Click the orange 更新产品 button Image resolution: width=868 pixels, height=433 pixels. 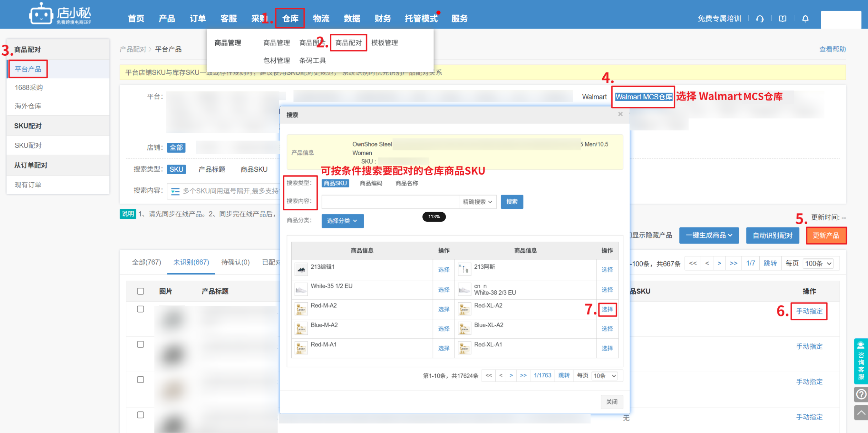(x=826, y=236)
